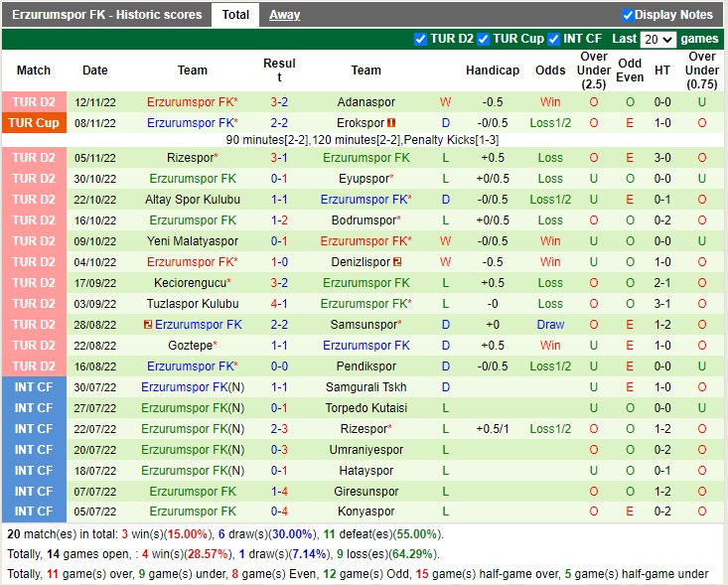This screenshot has width=728, height=585.
Task: Click the 0-4 result against Konyaspor
Action: 279,512
